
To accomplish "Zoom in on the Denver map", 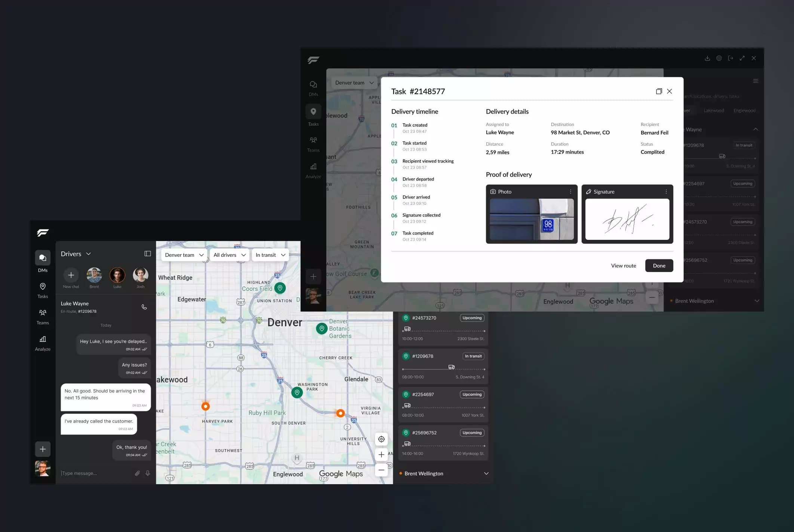I will [x=381, y=454].
